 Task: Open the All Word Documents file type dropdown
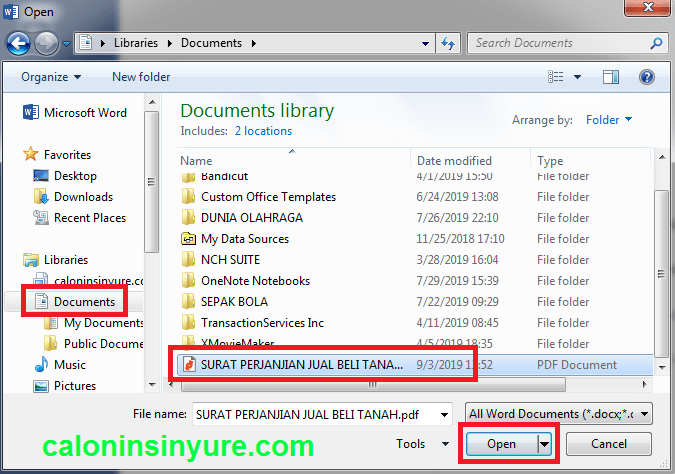[559, 414]
